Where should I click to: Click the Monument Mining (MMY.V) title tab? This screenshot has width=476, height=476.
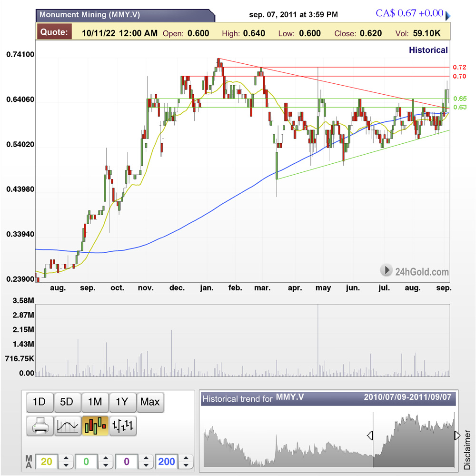tap(125, 15)
